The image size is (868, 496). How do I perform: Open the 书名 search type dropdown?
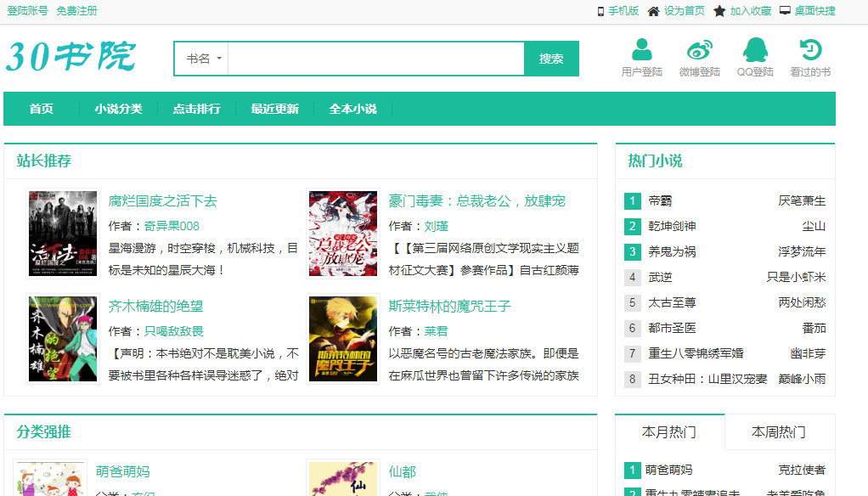click(x=203, y=59)
